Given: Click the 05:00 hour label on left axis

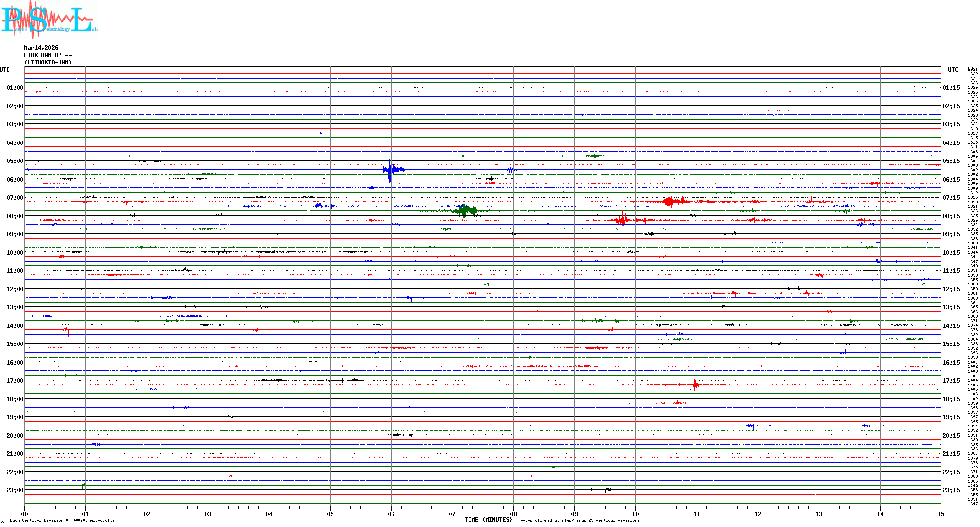Looking at the screenshot, I should tap(15, 161).
